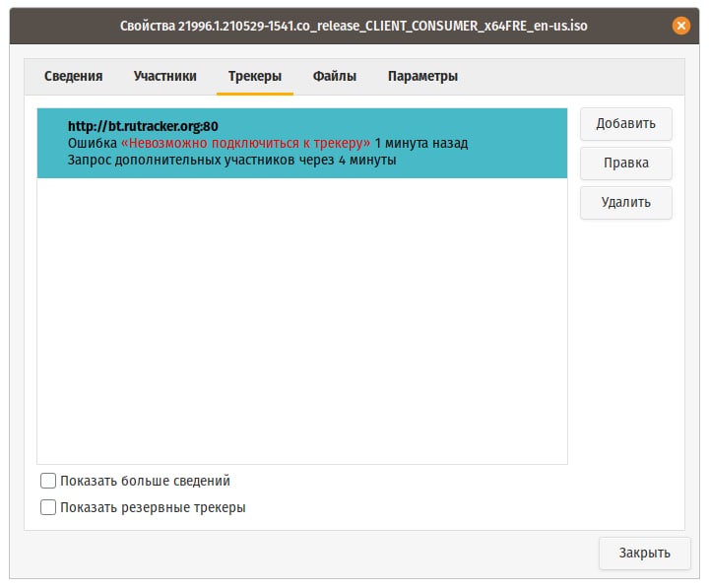Select the http://bt.rutracker.org:80 tracker URL

pyautogui.click(x=143, y=126)
